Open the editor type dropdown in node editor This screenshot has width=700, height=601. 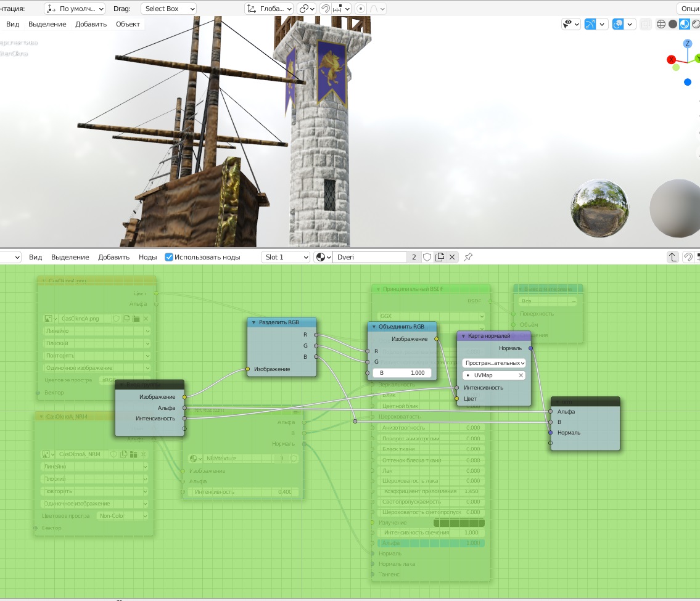[10, 257]
